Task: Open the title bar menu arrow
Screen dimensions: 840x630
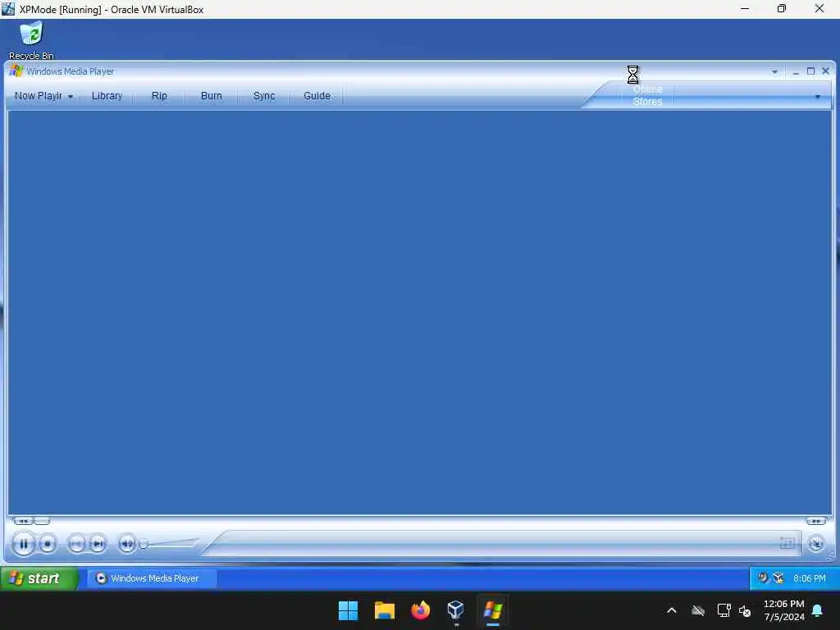Action: 774,72
